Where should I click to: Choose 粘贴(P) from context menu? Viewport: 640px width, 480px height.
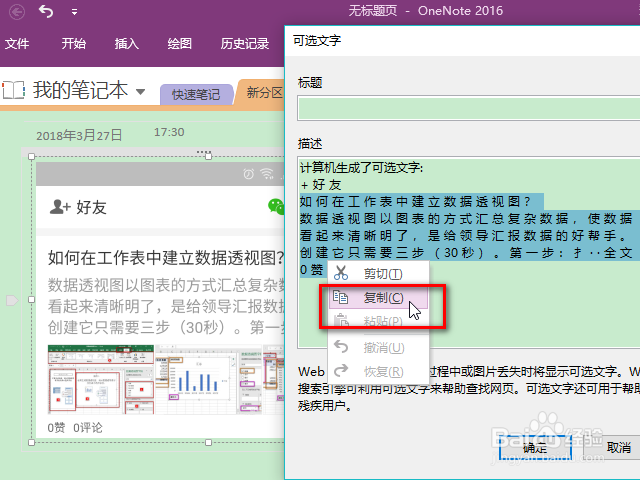378,321
